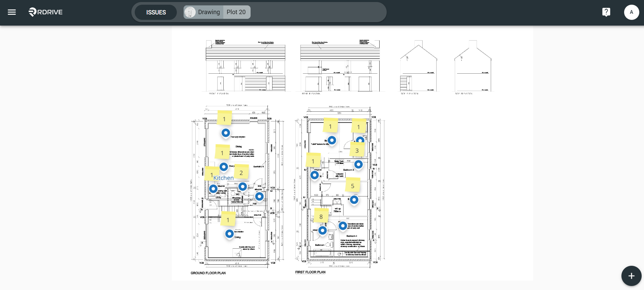Select the issue pin in the Living room
Image resolution: width=644 pixels, height=290 pixels.
[x=229, y=233]
